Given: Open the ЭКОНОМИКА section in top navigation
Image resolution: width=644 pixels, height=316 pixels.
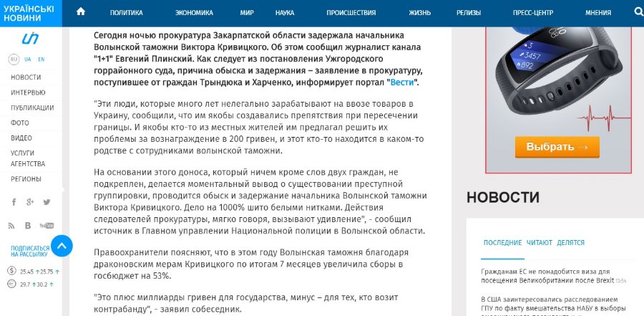Looking at the screenshot, I should click(194, 13).
